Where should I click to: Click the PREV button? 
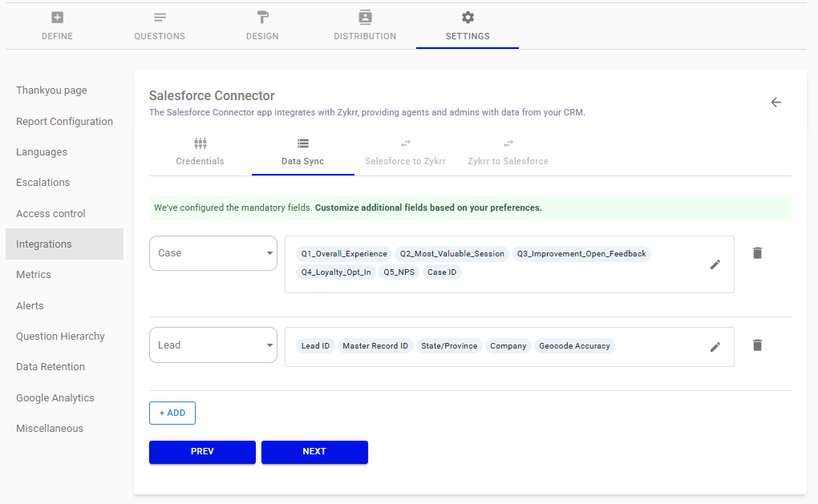tap(202, 452)
